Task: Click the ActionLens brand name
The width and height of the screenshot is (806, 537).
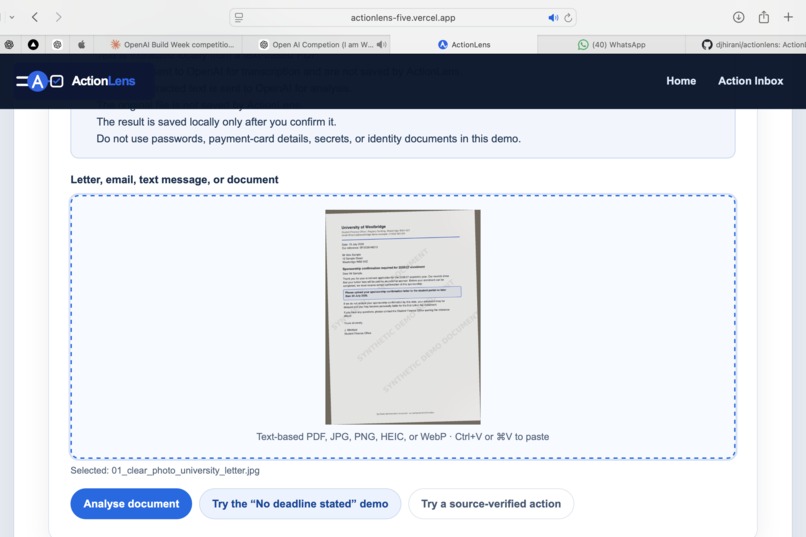Action: (103, 81)
